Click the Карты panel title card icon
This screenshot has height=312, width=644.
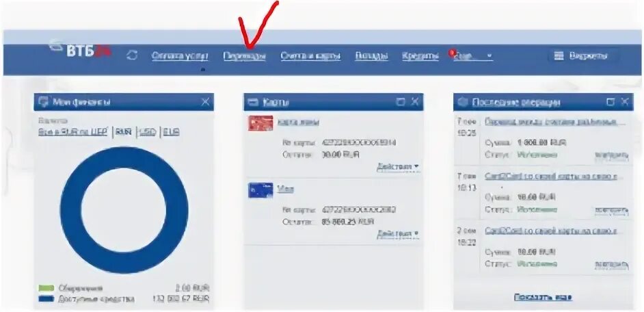[254, 102]
